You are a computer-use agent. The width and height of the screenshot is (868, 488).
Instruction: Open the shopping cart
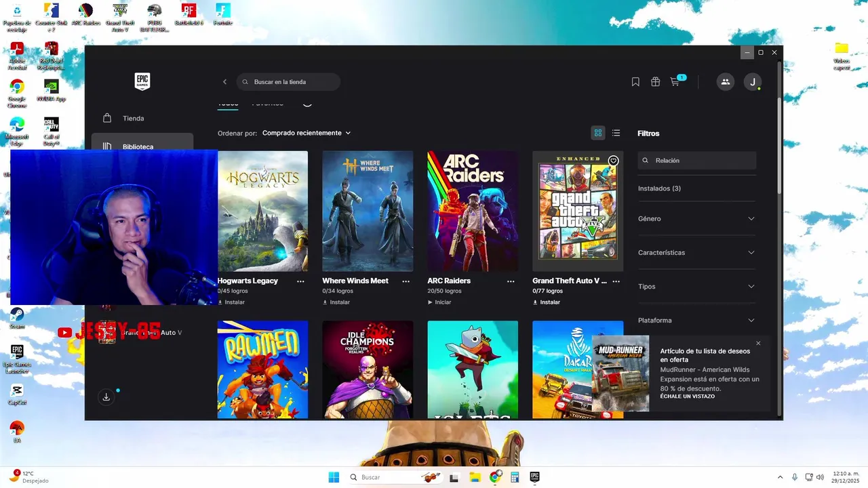click(675, 82)
